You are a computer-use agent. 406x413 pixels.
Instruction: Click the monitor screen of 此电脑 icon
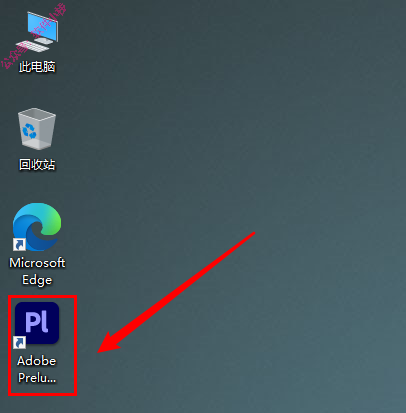(x=43, y=26)
